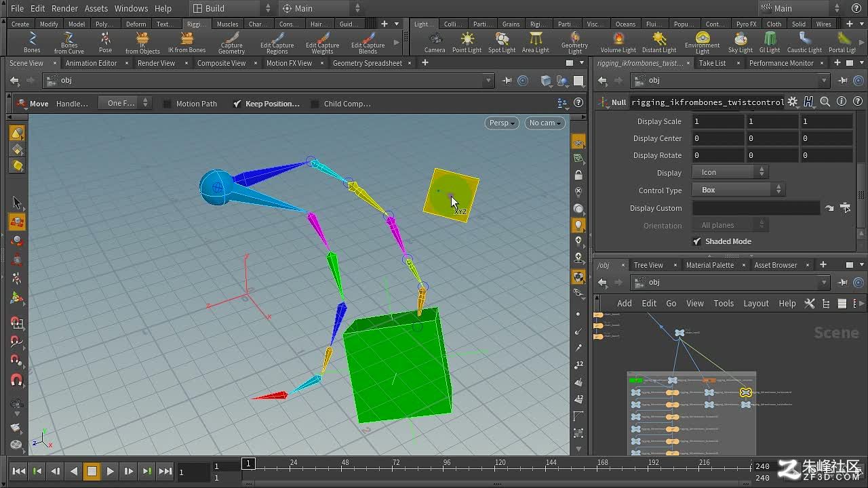Click the scene view back arrow
The width and height of the screenshot is (868, 488).
pyautogui.click(x=14, y=81)
